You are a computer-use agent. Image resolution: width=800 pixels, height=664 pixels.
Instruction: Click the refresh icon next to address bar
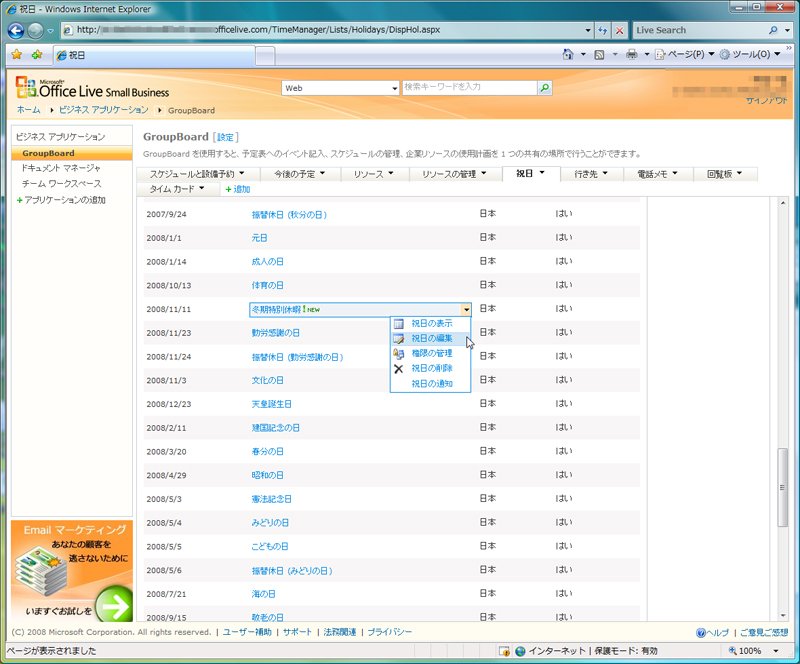[x=603, y=30]
